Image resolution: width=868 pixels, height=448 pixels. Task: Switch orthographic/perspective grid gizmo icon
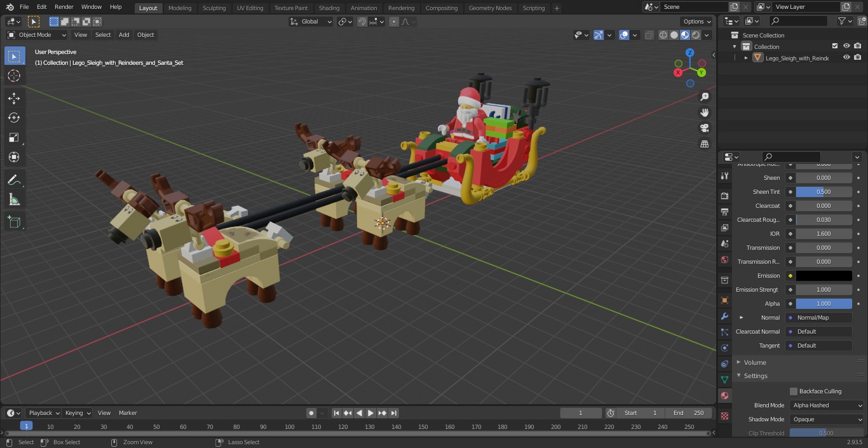coord(704,144)
